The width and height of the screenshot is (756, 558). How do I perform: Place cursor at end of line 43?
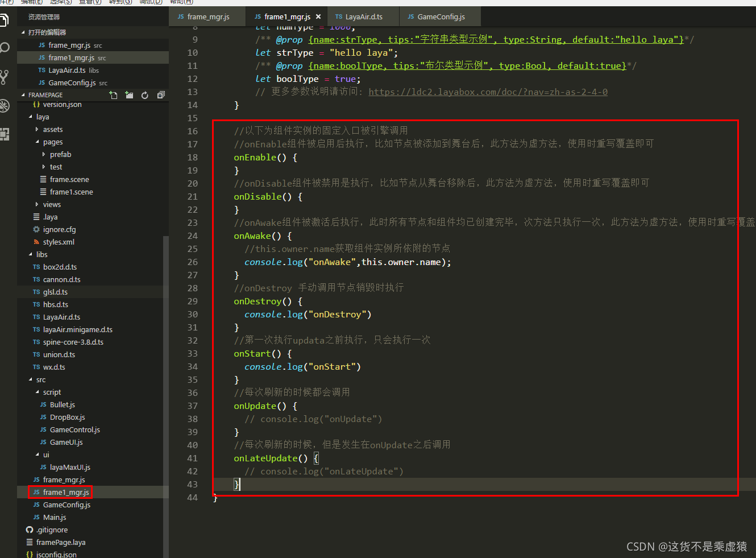[x=241, y=484]
